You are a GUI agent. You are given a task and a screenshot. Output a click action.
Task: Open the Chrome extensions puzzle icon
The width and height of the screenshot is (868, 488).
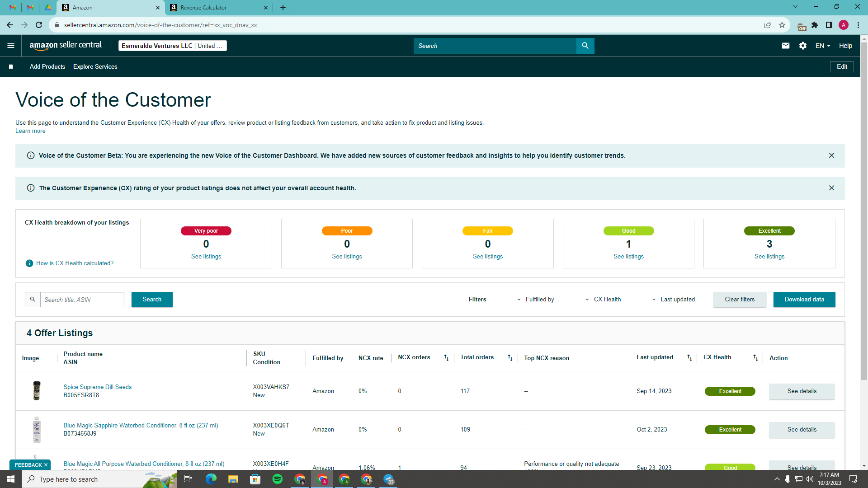tap(815, 25)
